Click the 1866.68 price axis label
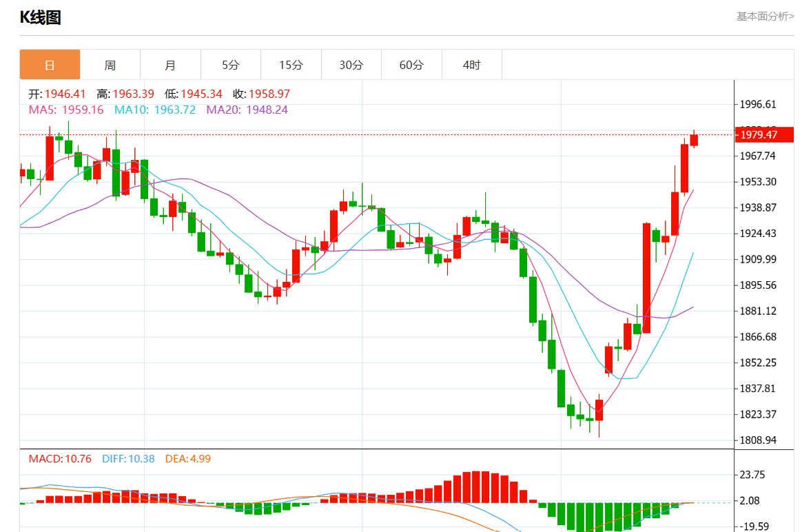This screenshot has width=811, height=532. [758, 337]
